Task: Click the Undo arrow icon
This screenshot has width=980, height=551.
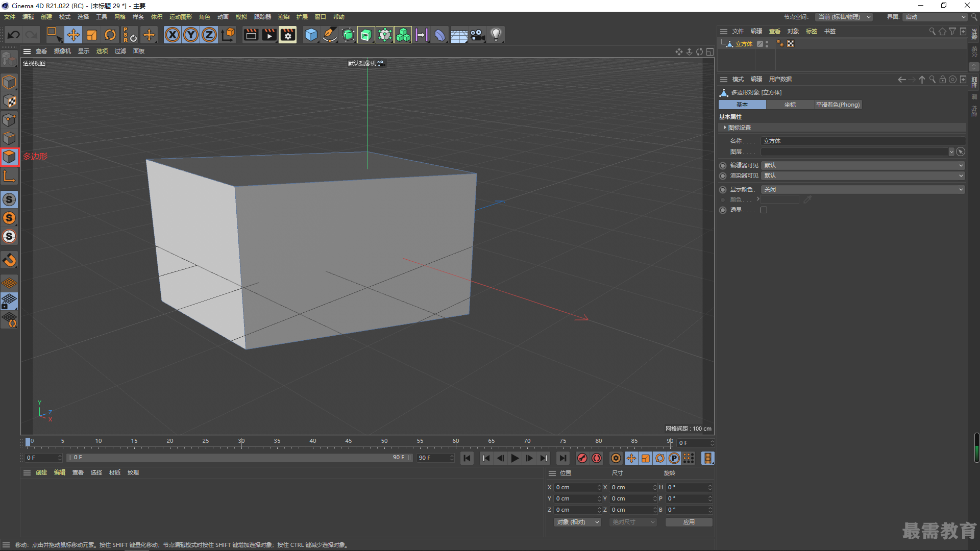Action: (x=14, y=35)
